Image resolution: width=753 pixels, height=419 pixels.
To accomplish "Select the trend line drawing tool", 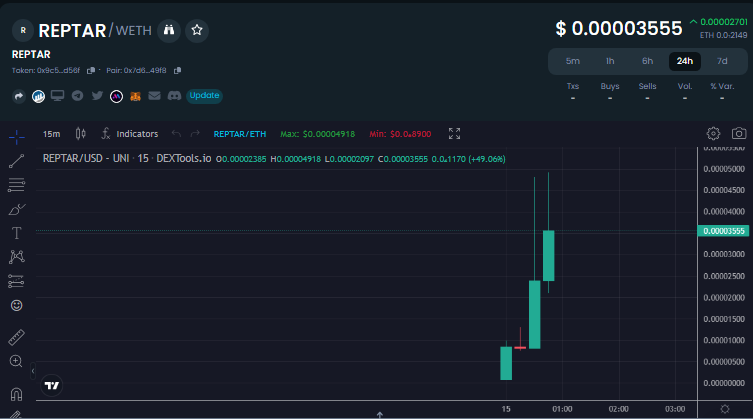I will point(16,161).
